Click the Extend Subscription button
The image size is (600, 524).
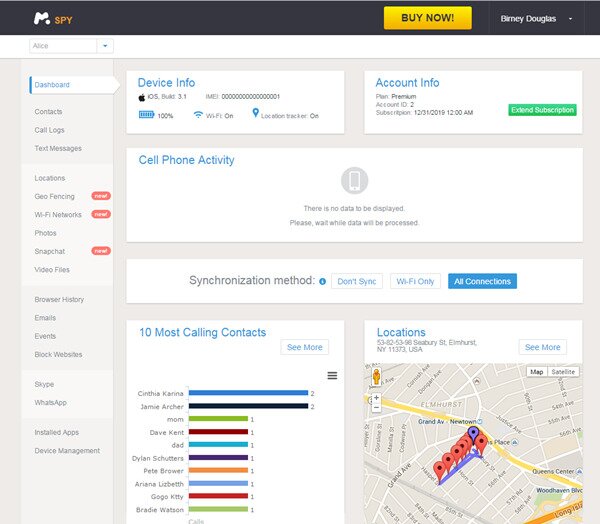click(x=542, y=110)
